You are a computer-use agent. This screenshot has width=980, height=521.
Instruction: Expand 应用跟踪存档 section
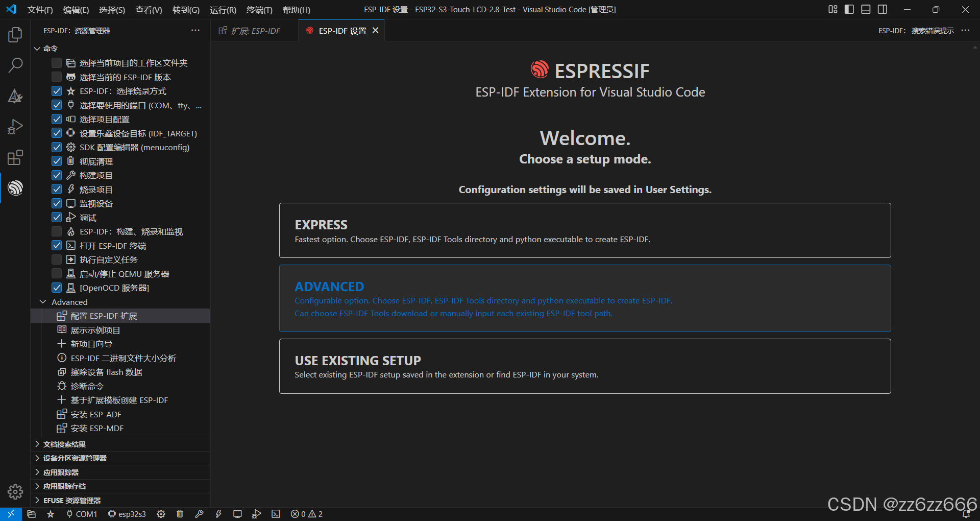tap(120, 486)
